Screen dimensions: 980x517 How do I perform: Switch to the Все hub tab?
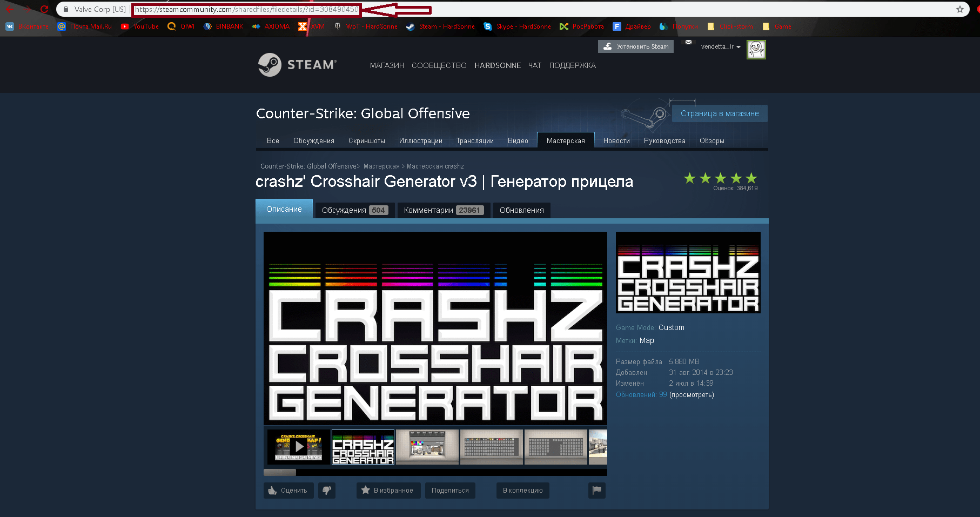(273, 140)
